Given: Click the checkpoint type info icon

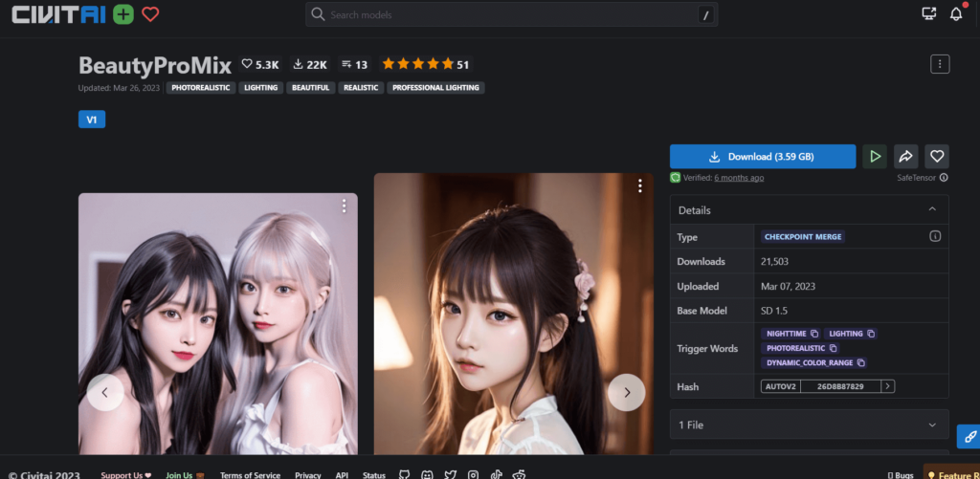Looking at the screenshot, I should pyautogui.click(x=935, y=236).
